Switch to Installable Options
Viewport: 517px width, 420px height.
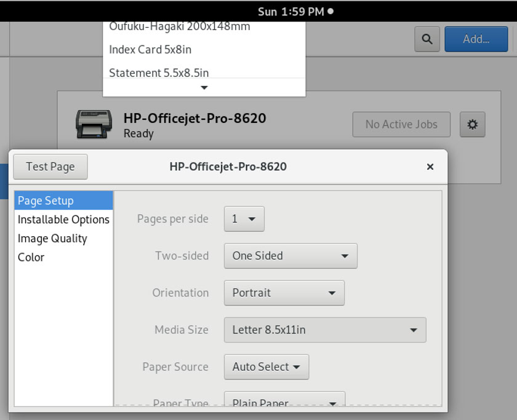coord(63,220)
